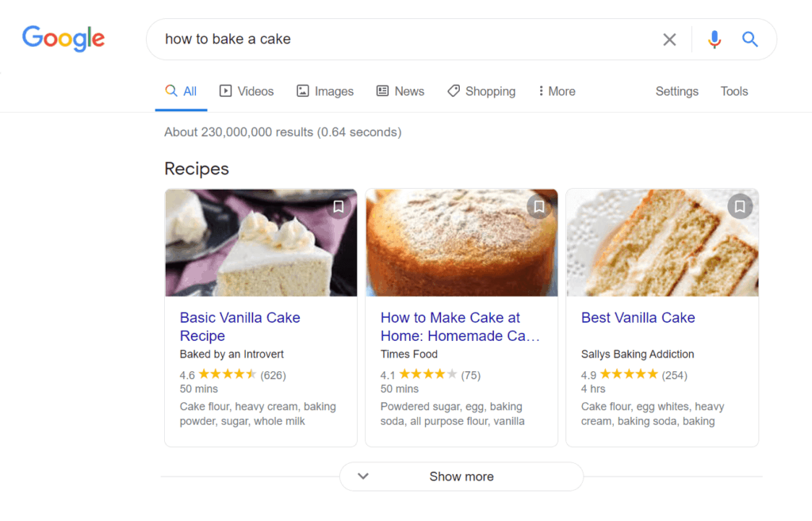The height and width of the screenshot is (521, 812).
Task: Go to the Shopping tab
Action: 481,91
